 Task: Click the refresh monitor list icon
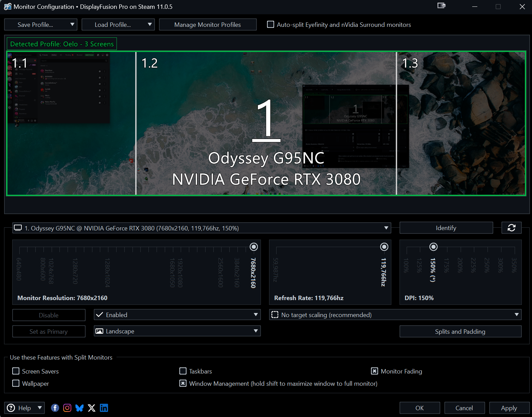(511, 228)
